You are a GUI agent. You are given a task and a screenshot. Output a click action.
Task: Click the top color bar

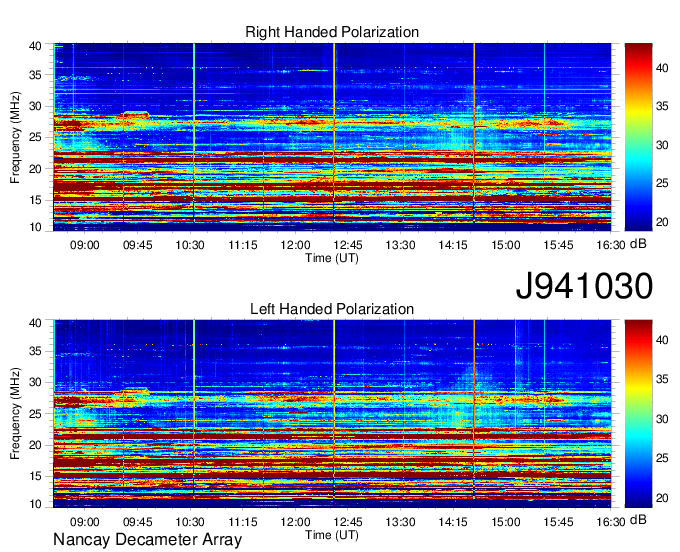638,137
